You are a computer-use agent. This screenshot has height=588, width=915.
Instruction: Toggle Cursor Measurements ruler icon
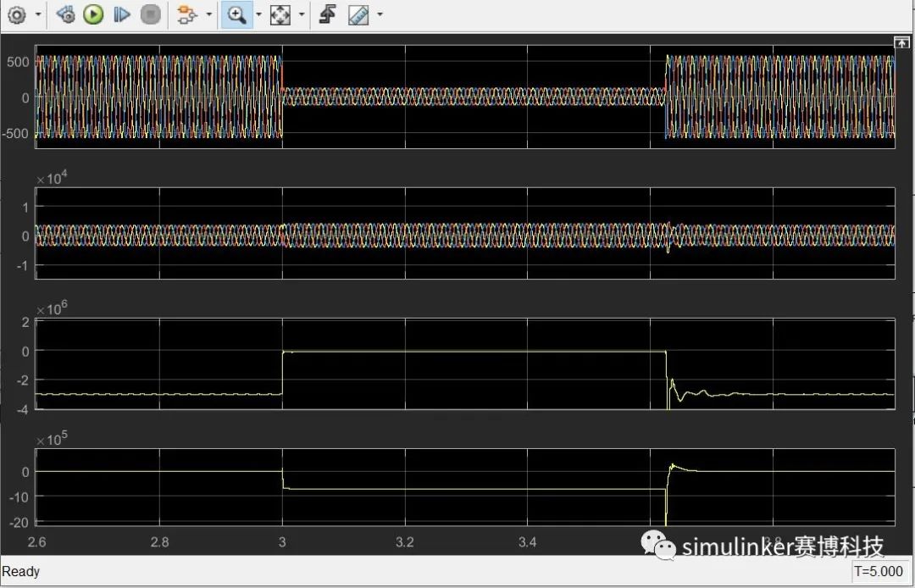point(358,14)
